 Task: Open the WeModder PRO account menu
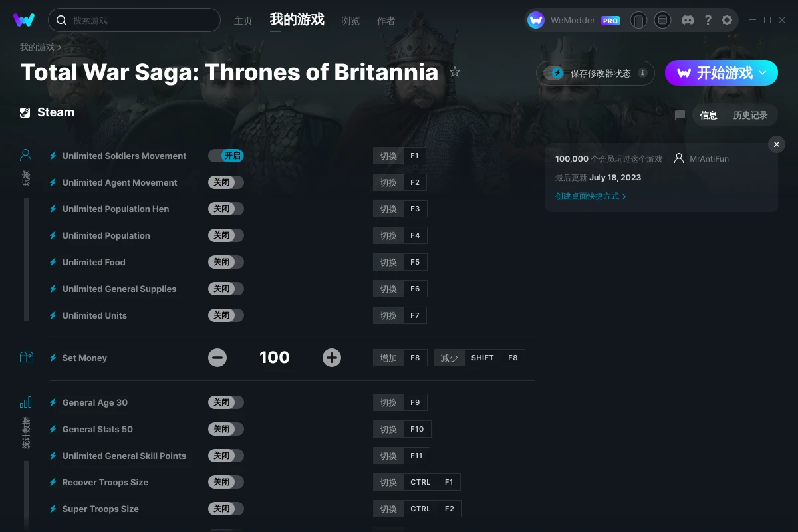pyautogui.click(x=574, y=20)
